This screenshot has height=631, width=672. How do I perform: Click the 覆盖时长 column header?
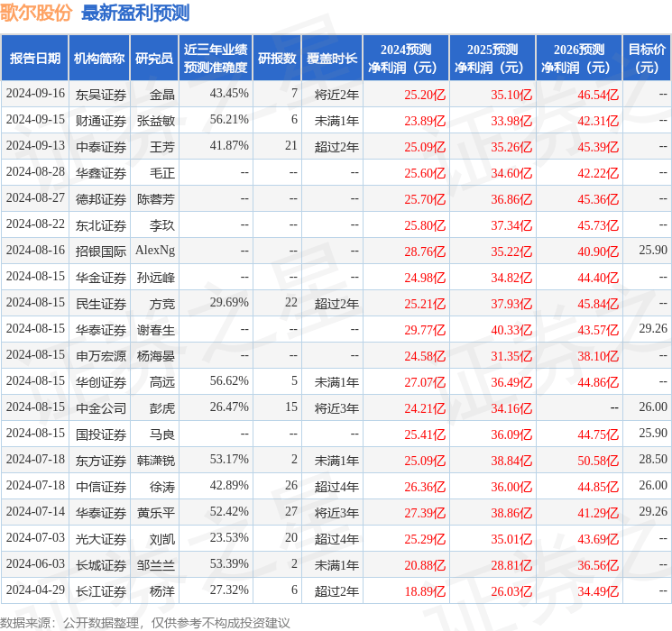tap(332, 59)
